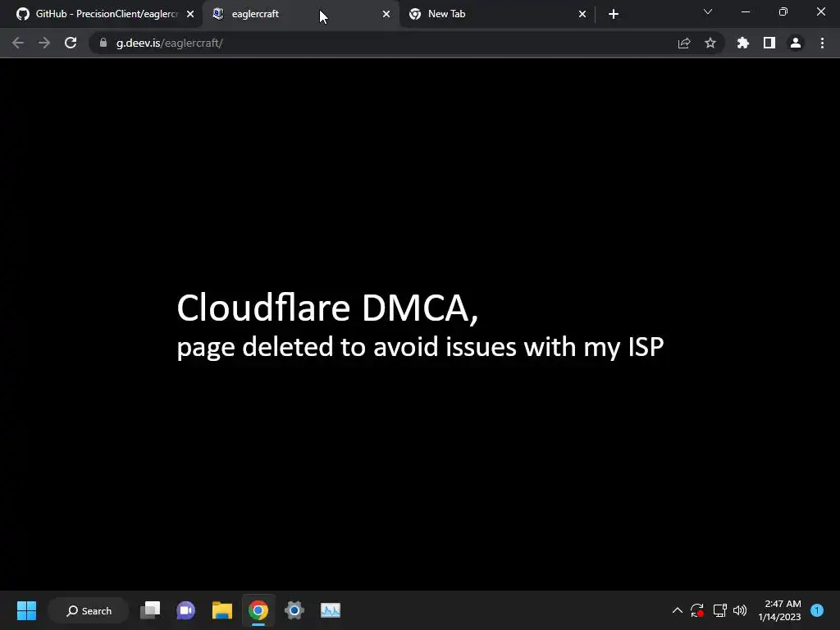Bookmark this page with star icon
Image resolution: width=840 pixels, height=630 pixels.
click(710, 43)
